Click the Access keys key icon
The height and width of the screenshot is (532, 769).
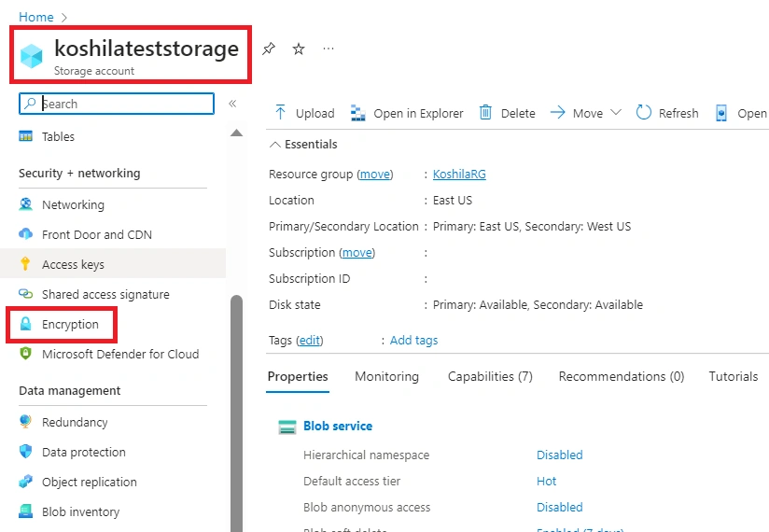(25, 263)
